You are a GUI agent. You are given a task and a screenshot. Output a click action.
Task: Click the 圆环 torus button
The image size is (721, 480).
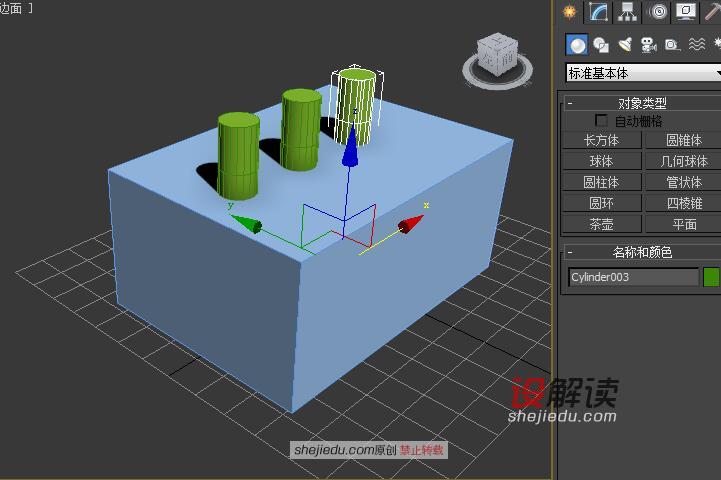click(601, 203)
